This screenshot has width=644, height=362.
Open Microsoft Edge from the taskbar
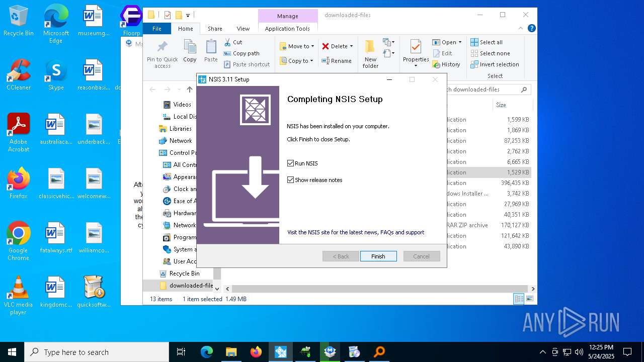[x=207, y=352]
